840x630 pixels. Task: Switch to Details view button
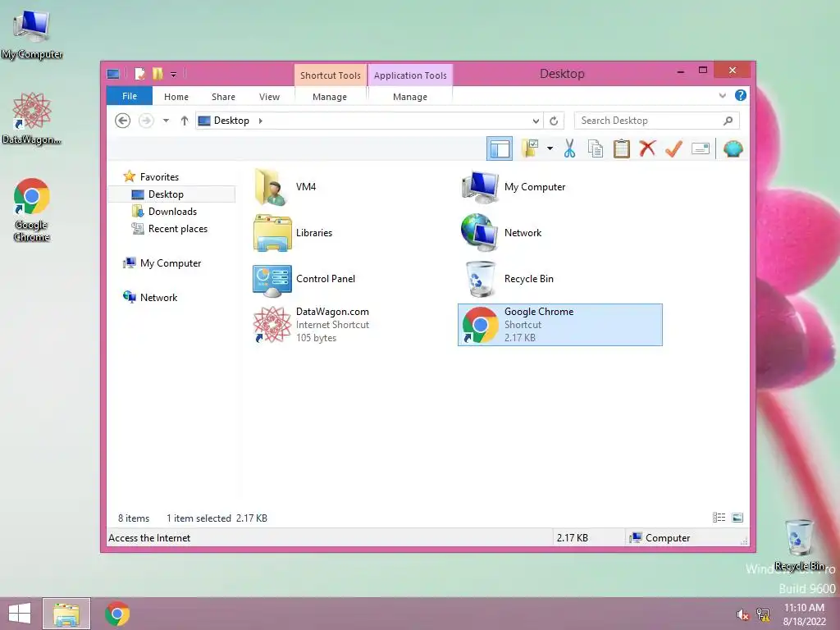point(719,518)
